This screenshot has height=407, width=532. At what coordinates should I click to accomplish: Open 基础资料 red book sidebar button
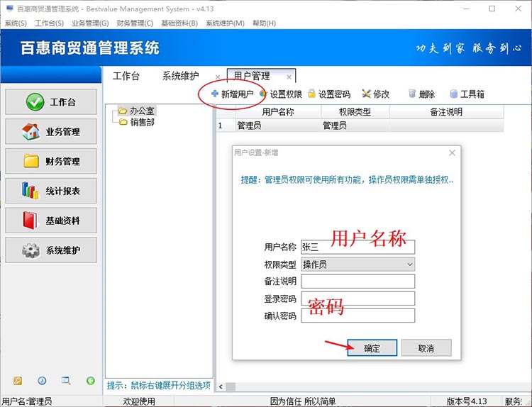(51, 221)
